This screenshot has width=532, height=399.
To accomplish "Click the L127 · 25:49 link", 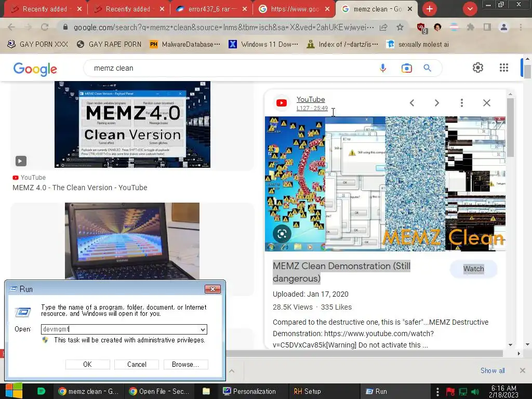I will point(312,108).
